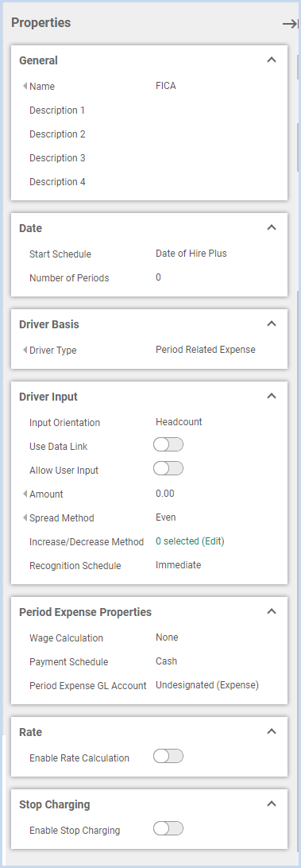Change Input Orientation value Headcount

179,422
